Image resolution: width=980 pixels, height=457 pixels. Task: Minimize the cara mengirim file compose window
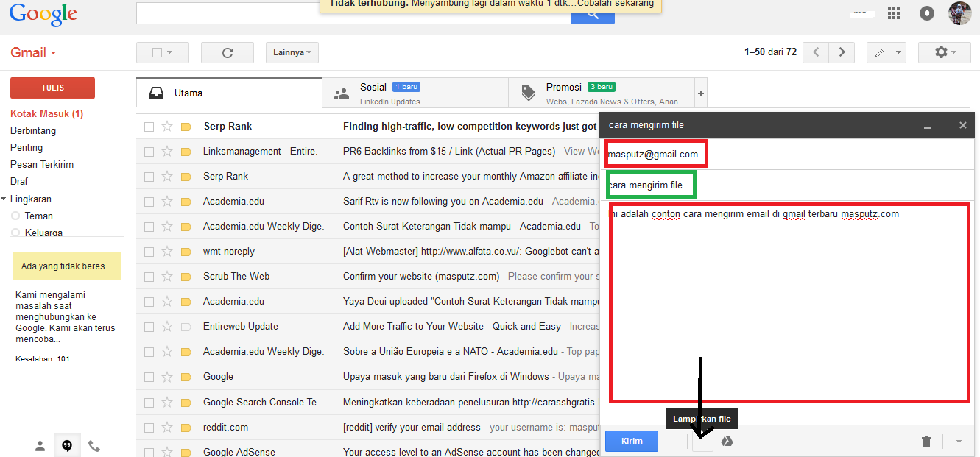tap(928, 126)
